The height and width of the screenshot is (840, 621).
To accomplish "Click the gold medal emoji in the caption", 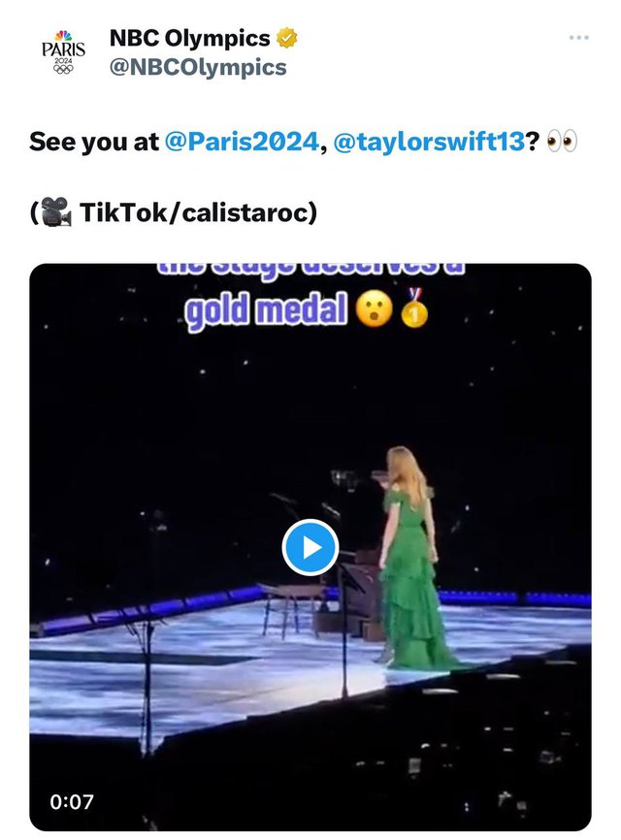I will tap(414, 308).
